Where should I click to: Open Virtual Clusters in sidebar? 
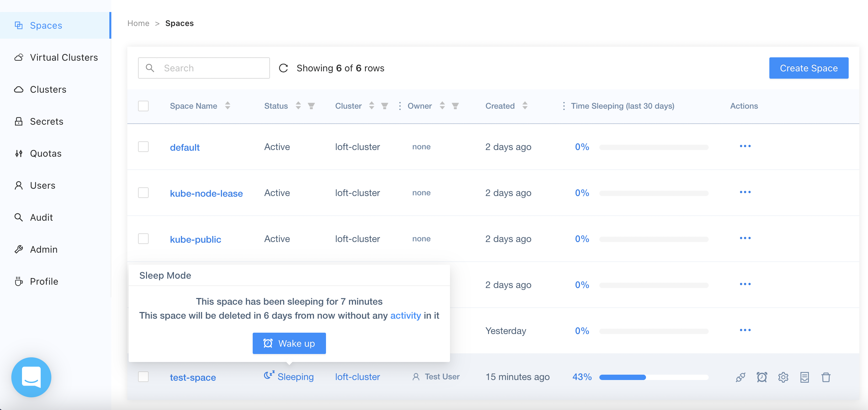(x=64, y=57)
